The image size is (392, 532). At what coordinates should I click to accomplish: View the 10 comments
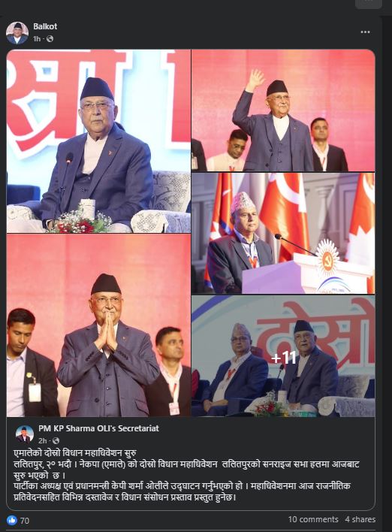tap(313, 519)
